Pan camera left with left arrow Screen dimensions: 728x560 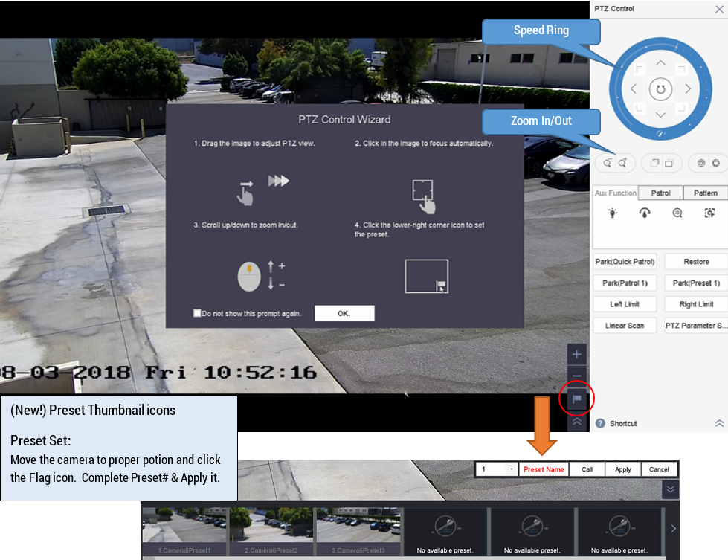(634, 89)
